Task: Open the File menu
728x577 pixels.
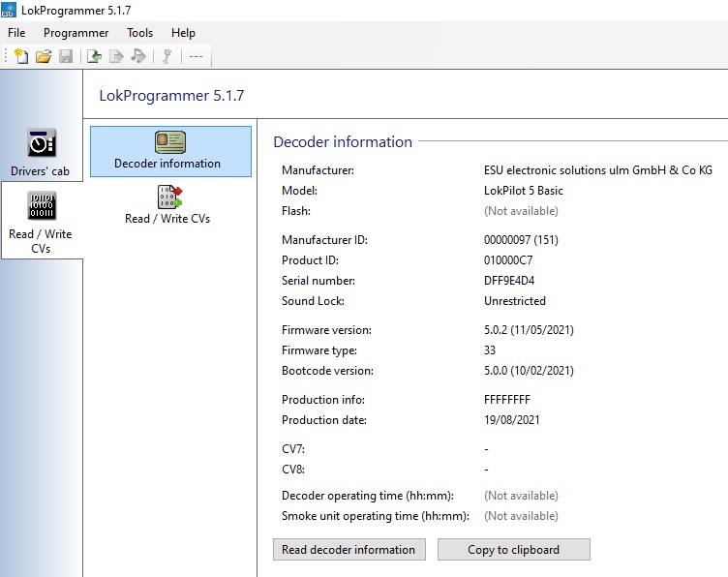Action: click(x=16, y=33)
